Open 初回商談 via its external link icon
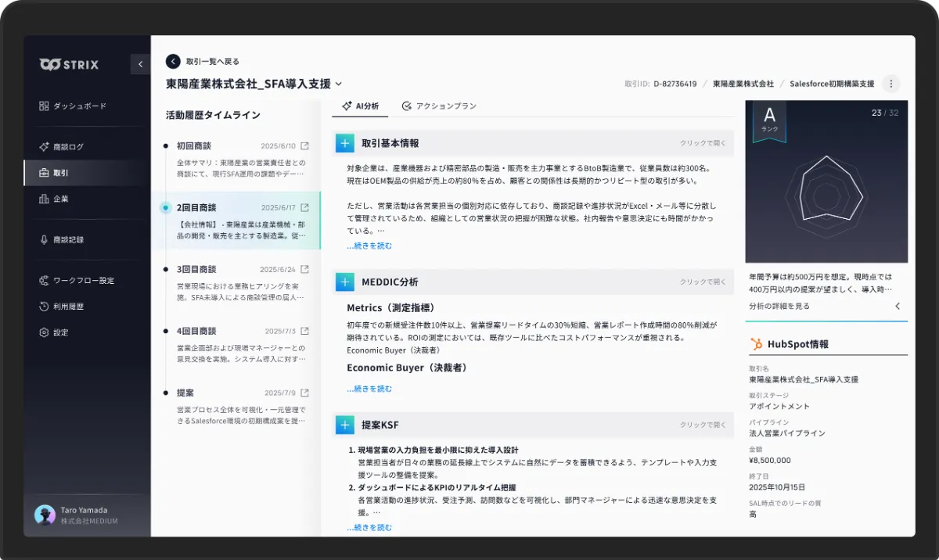This screenshot has height=560, width=939. pos(305,146)
